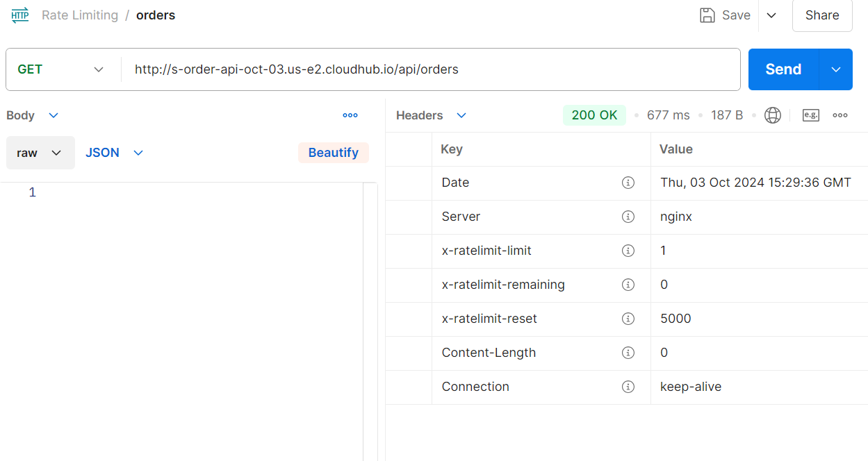The image size is (868, 461).
Task: Click info icon for x-ratelimit-limit header
Action: tap(628, 251)
